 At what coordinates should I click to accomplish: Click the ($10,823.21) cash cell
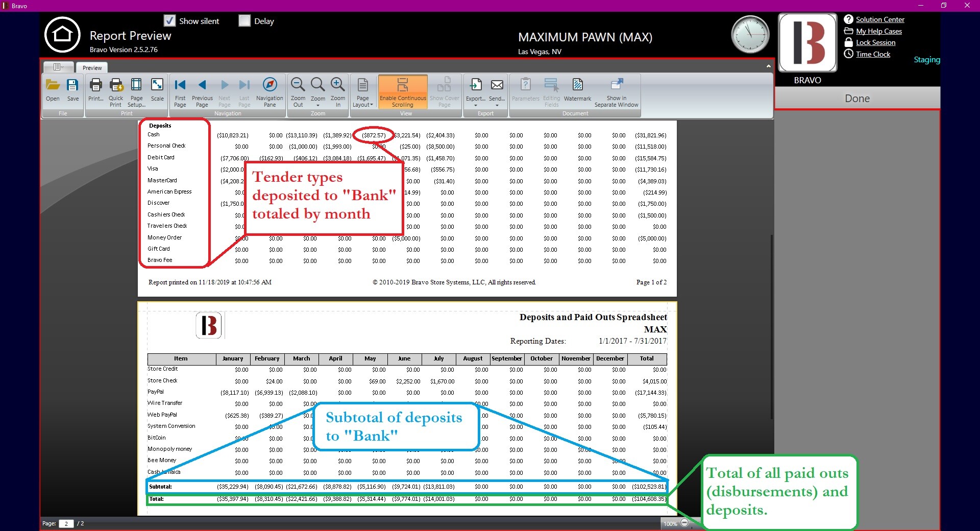[233, 135]
